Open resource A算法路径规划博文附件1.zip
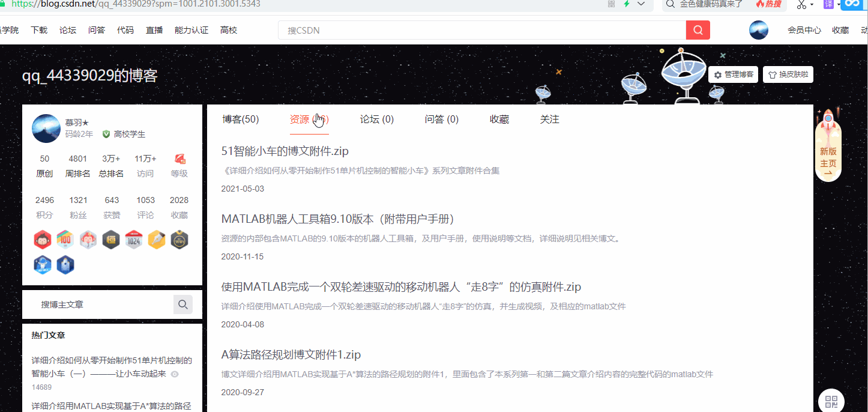The height and width of the screenshot is (412, 868). pos(291,354)
